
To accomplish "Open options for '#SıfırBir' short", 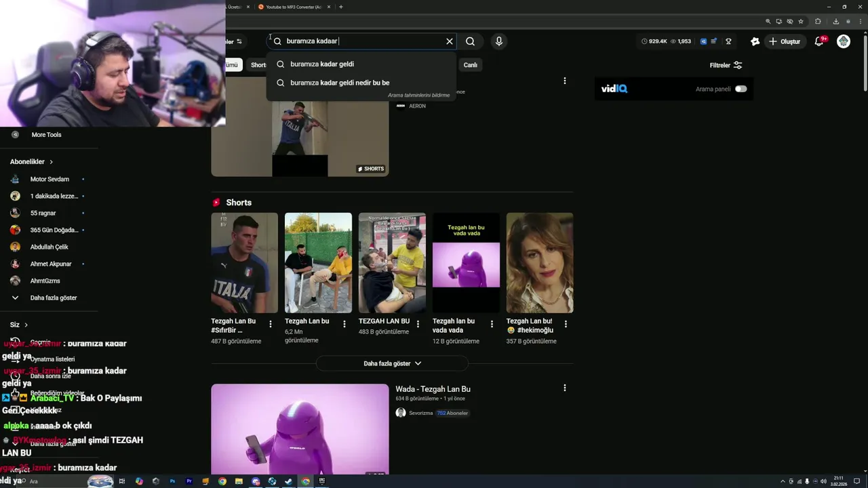I will pyautogui.click(x=271, y=324).
